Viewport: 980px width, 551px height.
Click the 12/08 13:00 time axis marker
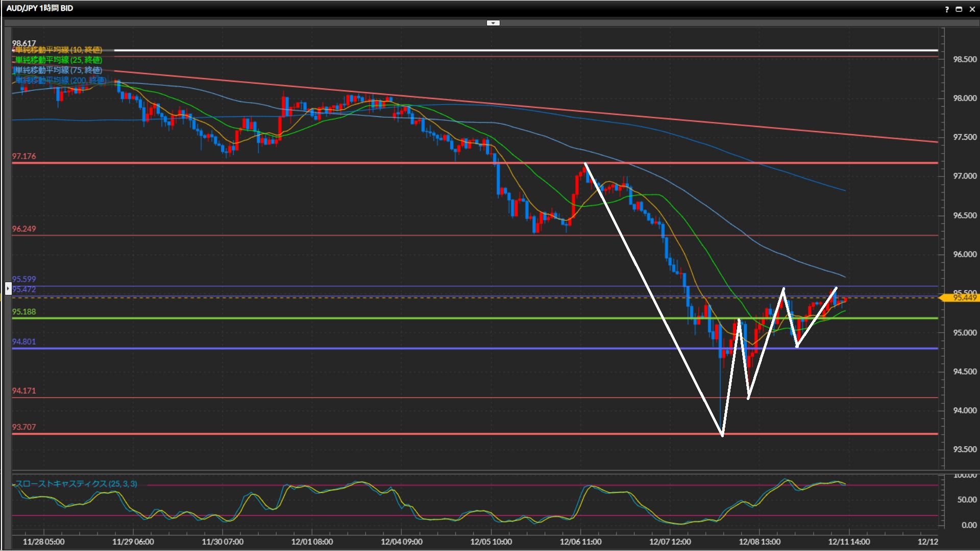click(x=759, y=542)
